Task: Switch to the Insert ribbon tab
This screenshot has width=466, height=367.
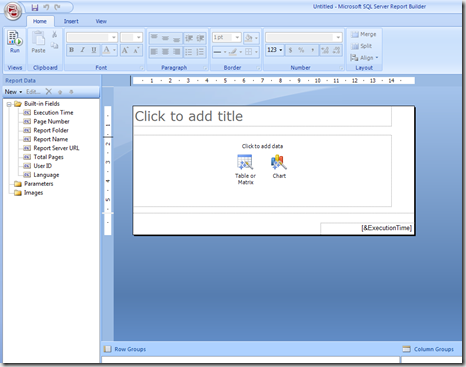Action: click(71, 21)
